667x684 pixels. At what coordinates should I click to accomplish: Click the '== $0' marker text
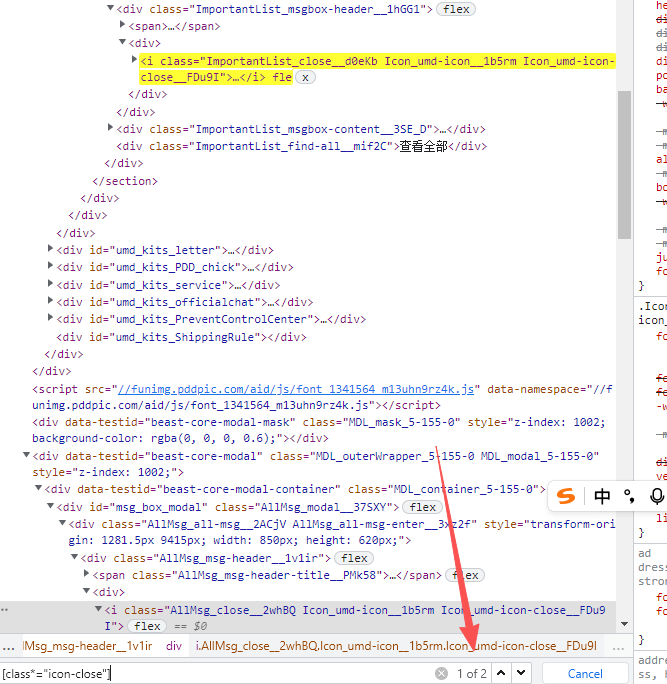191,626
